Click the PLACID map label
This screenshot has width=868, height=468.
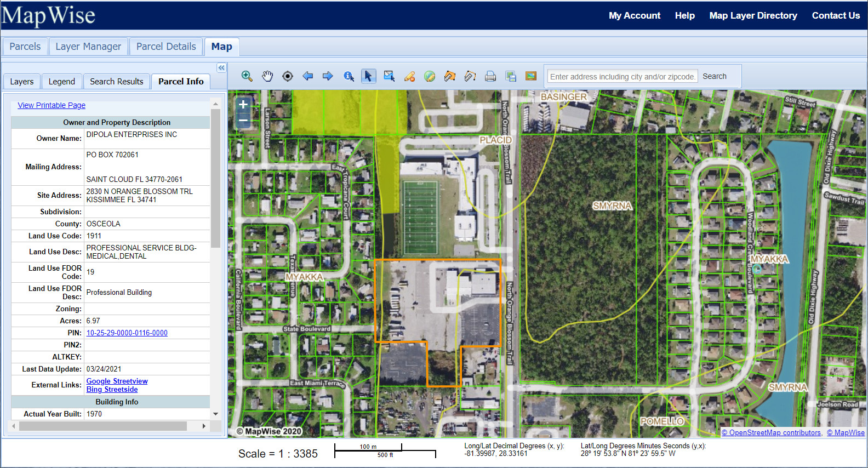pos(495,140)
